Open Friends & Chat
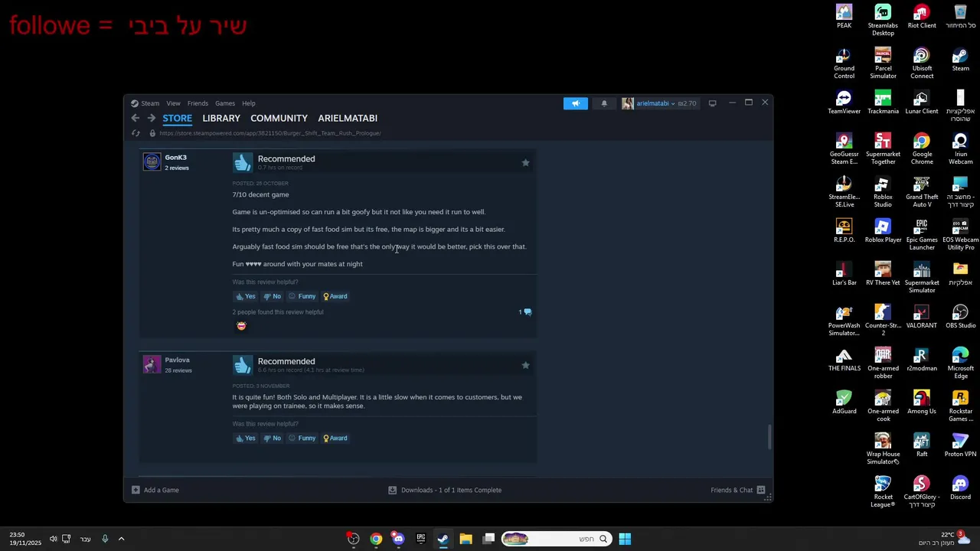 point(738,490)
